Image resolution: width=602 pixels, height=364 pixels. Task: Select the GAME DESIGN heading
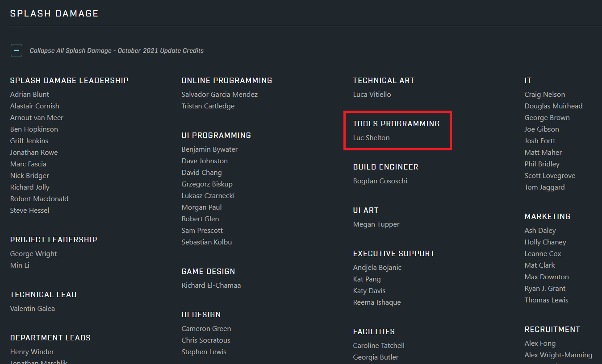(x=209, y=271)
